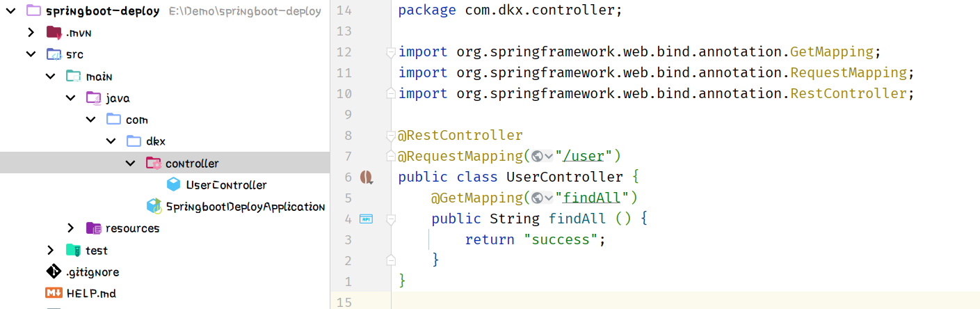Screen dimensions: 980x309
Task: Expand the resources folder chevron
Action: pyautogui.click(x=70, y=228)
